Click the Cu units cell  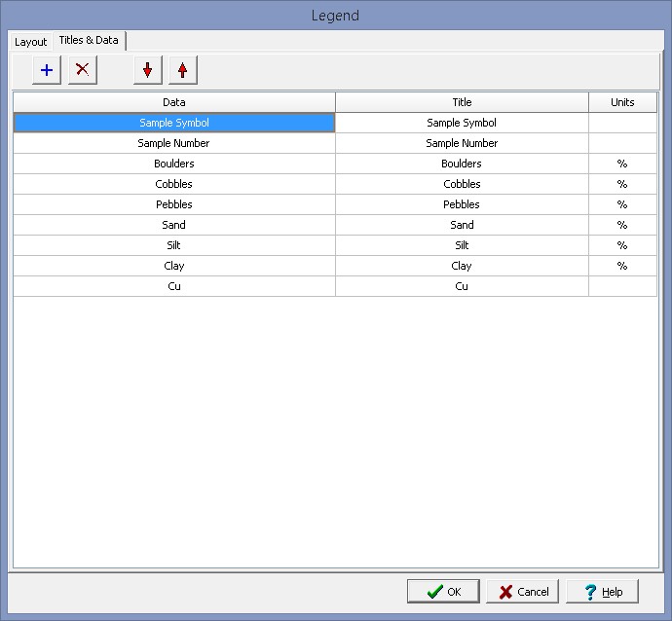(x=622, y=286)
